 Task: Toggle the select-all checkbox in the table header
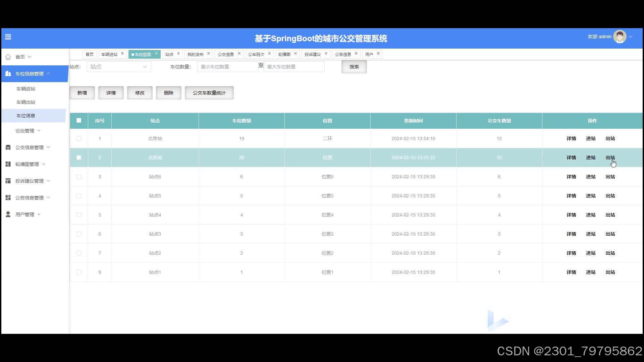[79, 121]
